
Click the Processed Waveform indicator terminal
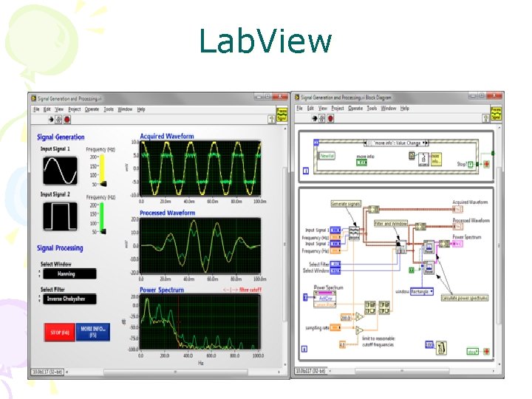[457, 226]
